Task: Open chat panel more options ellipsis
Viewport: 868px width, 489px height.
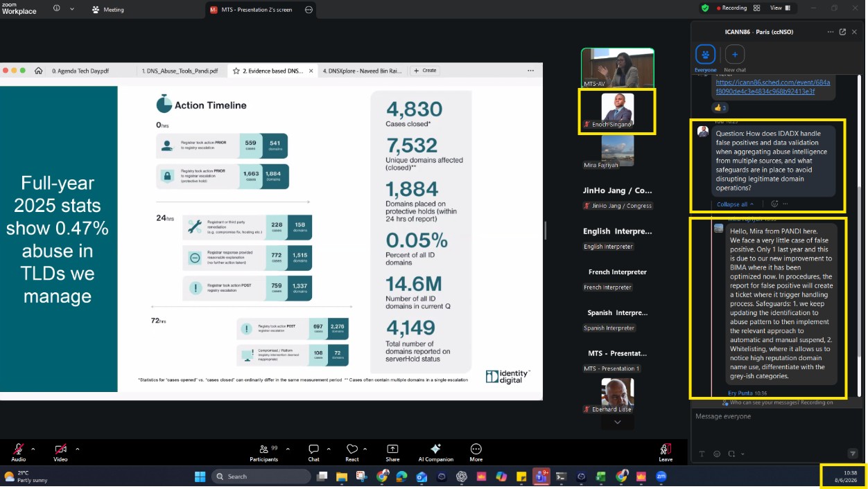Action: 831,32
